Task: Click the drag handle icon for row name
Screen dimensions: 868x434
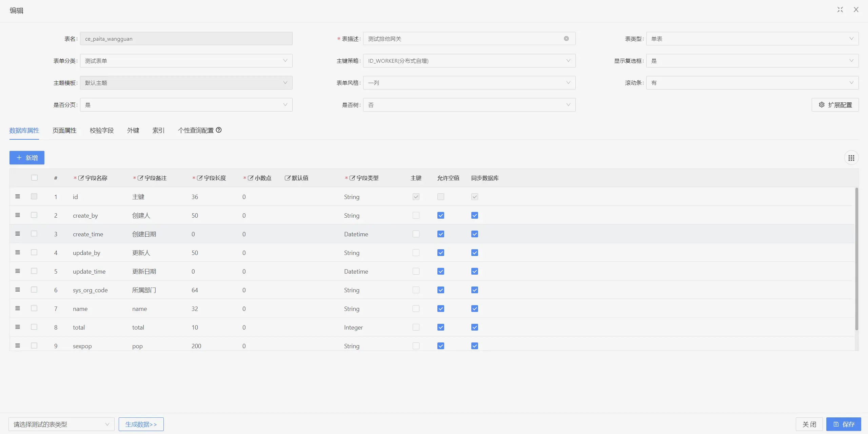Action: pyautogui.click(x=18, y=308)
